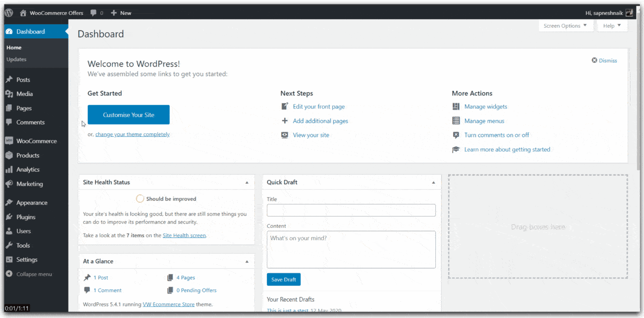
Task: Focus the What's on your mind content box
Action: pos(351,250)
